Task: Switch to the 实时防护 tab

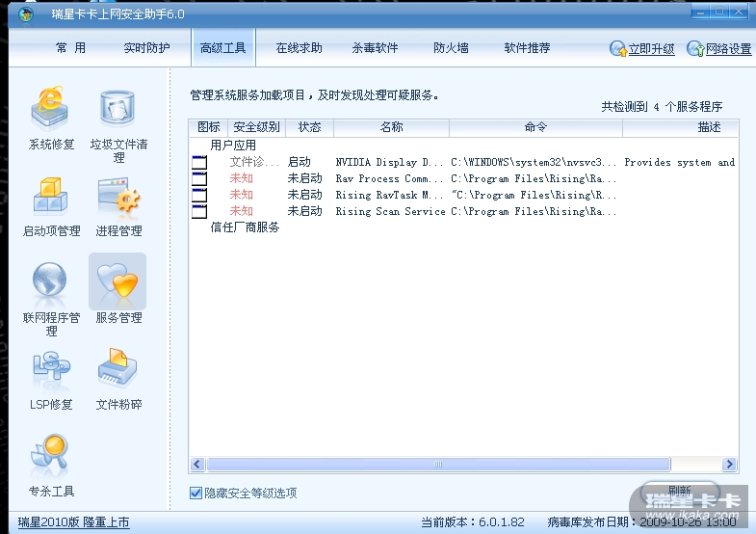Action: tap(146, 48)
